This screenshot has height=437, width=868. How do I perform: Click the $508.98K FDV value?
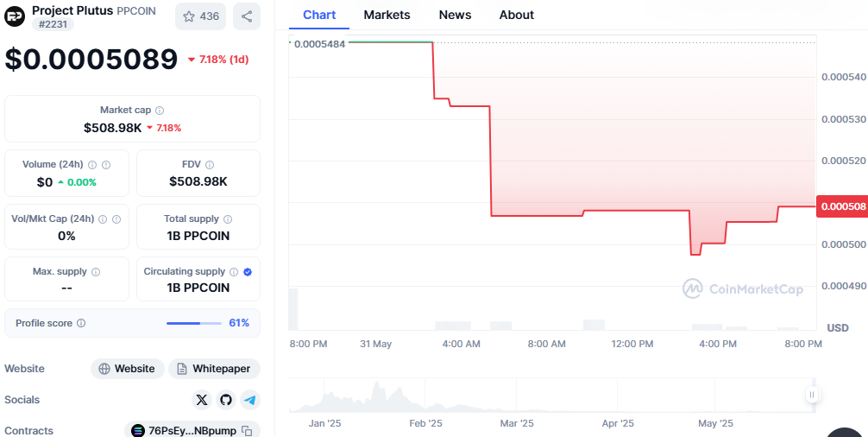pos(198,181)
